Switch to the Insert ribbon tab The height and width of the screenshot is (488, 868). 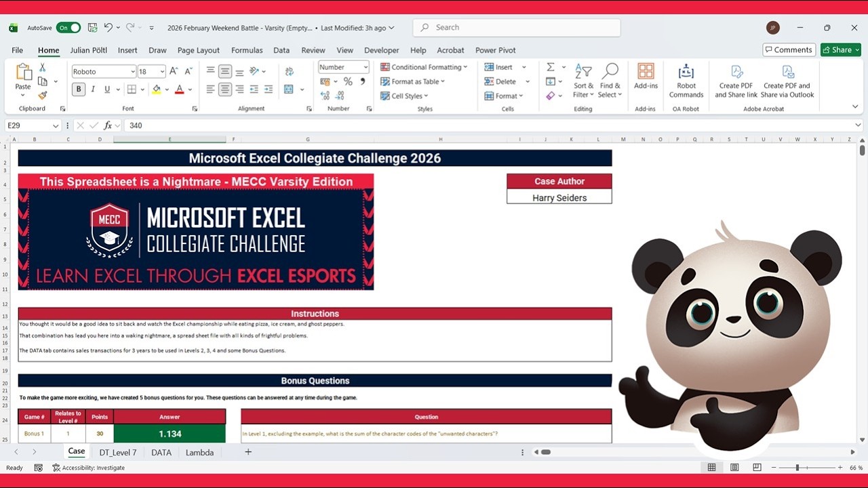coord(127,50)
